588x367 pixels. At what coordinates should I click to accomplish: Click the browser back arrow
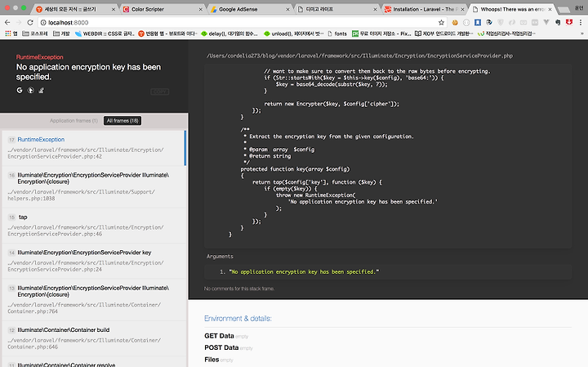click(x=7, y=23)
